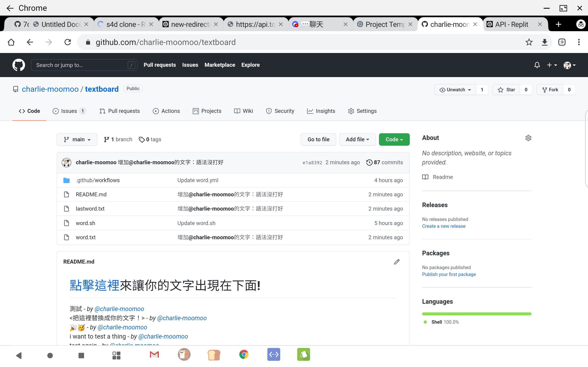Screen dimensions: 588x367
Task: Open the GitHub home page via octocat logo
Action: (x=18, y=65)
